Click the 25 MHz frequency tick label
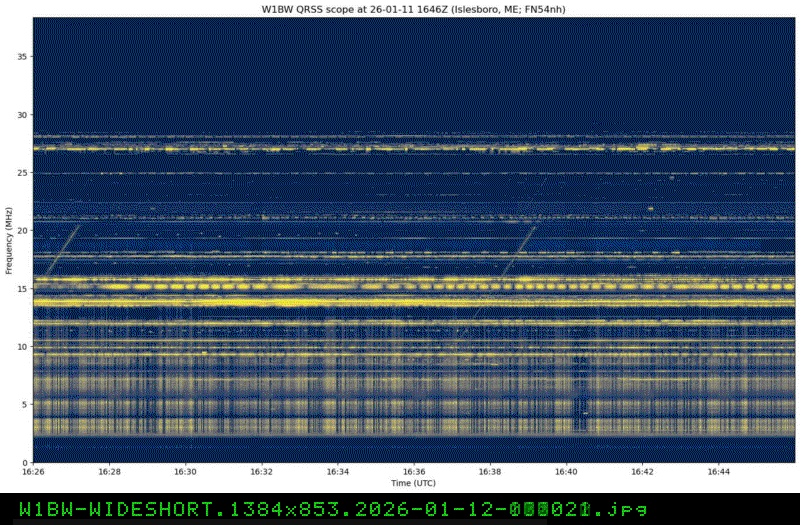Viewport: 800px width, 525px height. (23, 173)
